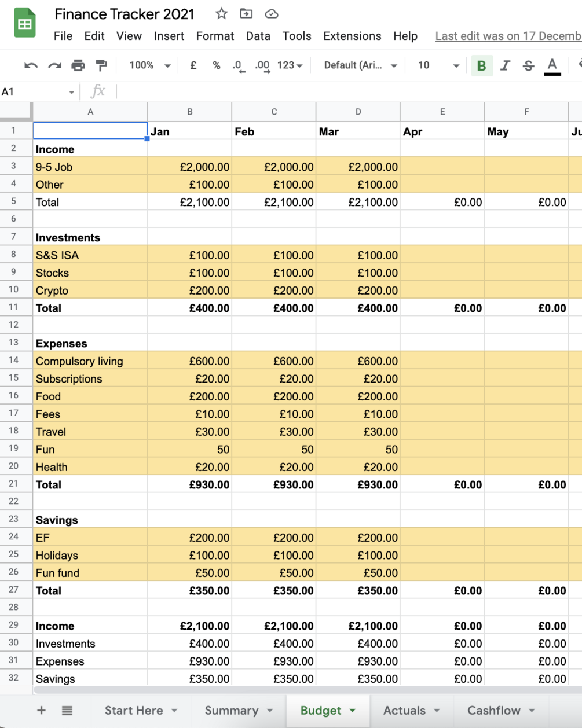Print the spreadsheet using printer icon
This screenshot has width=582, height=728.
[x=78, y=65]
